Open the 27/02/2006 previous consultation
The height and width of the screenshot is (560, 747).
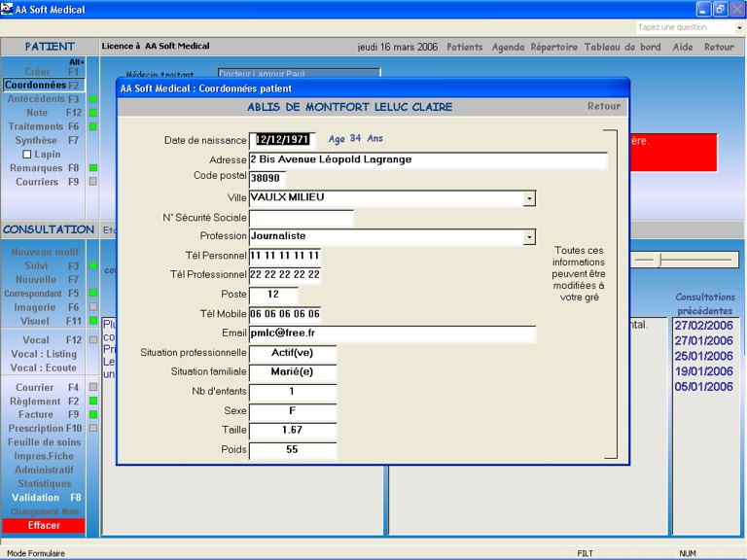(703, 326)
